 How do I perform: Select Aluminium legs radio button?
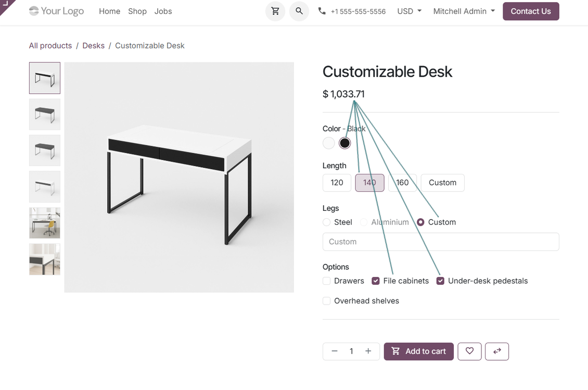(x=364, y=222)
